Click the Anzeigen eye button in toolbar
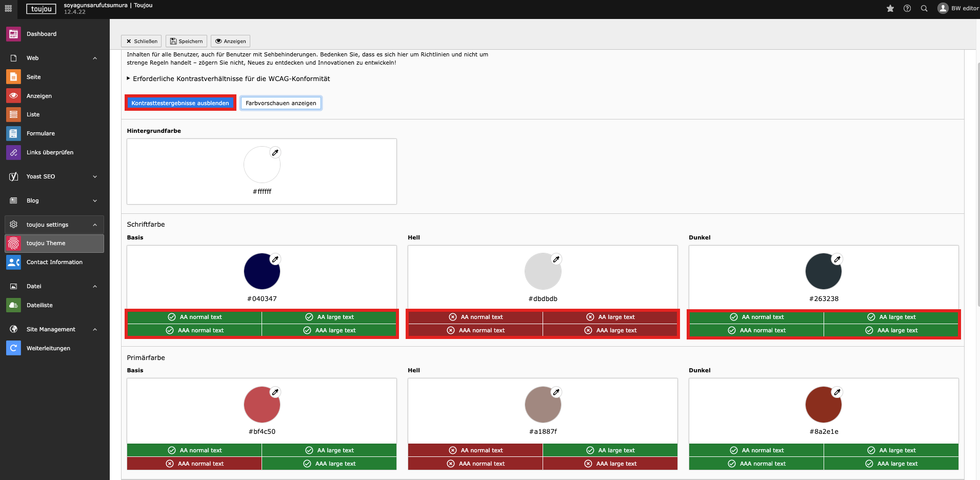 [230, 41]
